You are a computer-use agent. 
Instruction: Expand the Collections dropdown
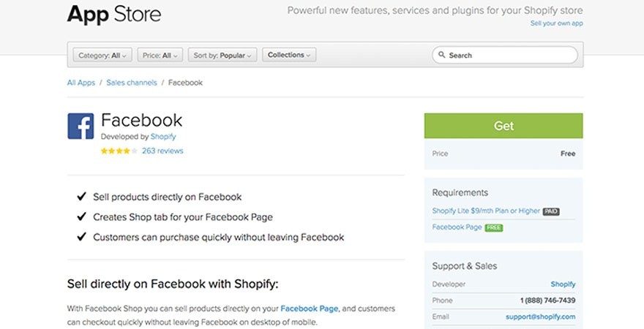pyautogui.click(x=289, y=56)
